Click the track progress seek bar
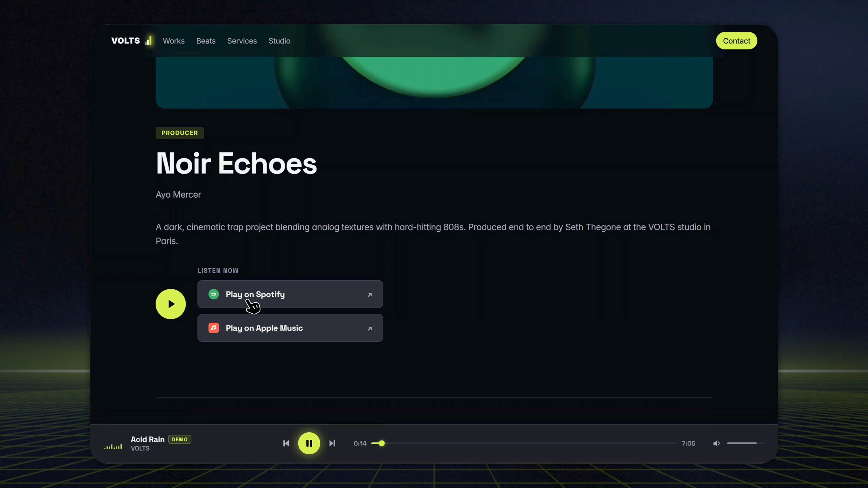The width and height of the screenshot is (868, 488). pos(524,443)
